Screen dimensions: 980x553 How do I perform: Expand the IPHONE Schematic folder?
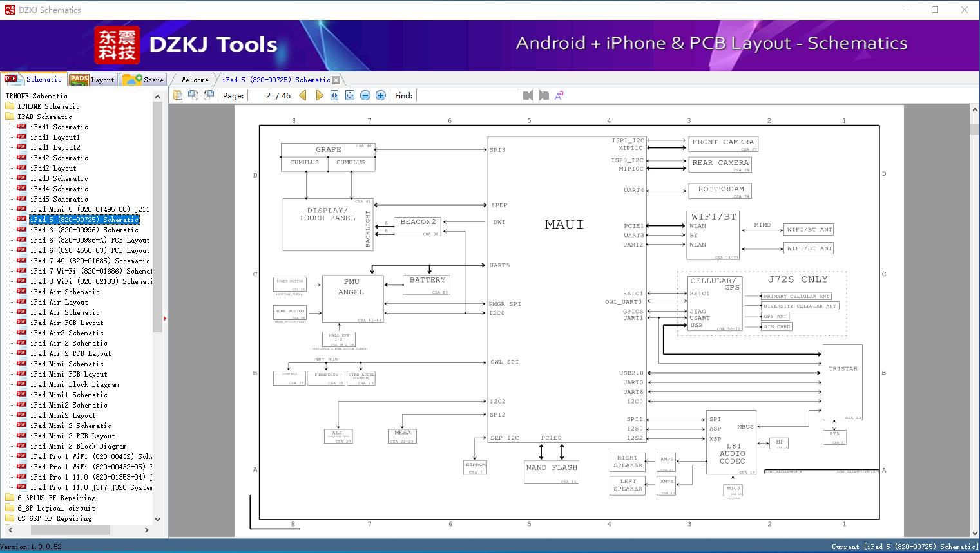10,106
